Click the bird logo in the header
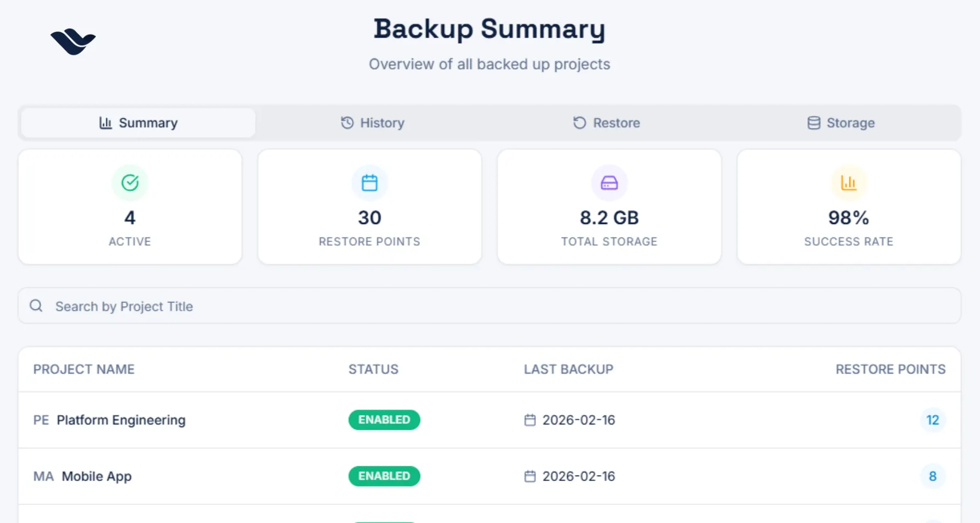The width and height of the screenshot is (980, 523). (73, 41)
